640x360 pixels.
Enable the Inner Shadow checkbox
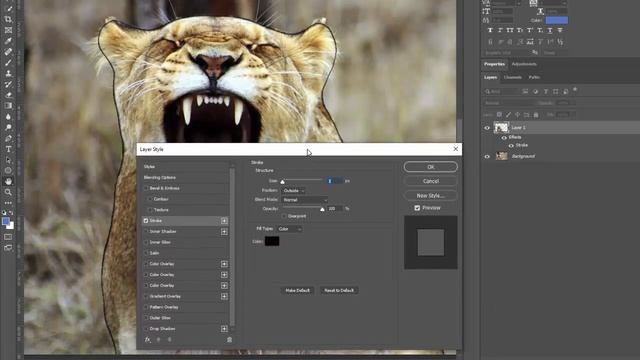point(146,231)
